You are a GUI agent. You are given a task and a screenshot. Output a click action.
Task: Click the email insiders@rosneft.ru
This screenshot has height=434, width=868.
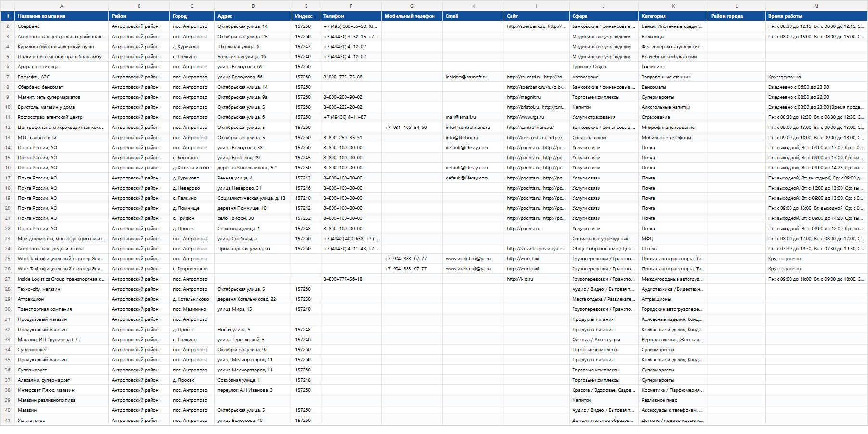coord(473,77)
